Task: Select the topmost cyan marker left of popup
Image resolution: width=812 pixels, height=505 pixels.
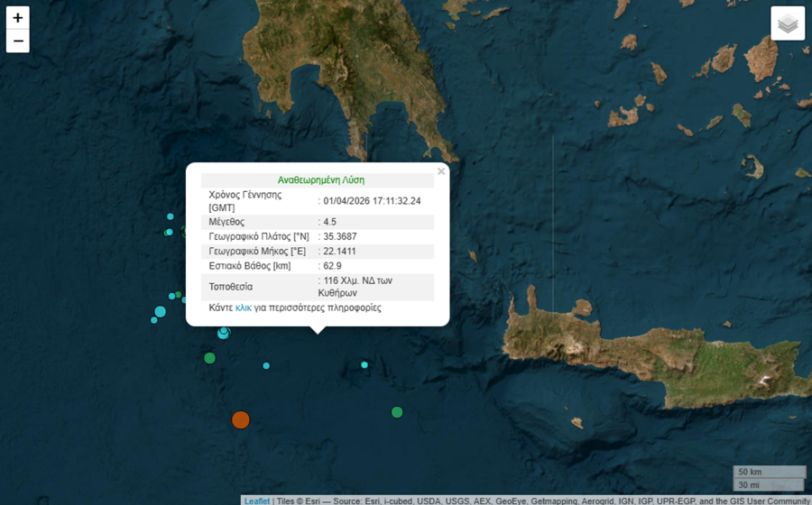Action: (x=170, y=216)
